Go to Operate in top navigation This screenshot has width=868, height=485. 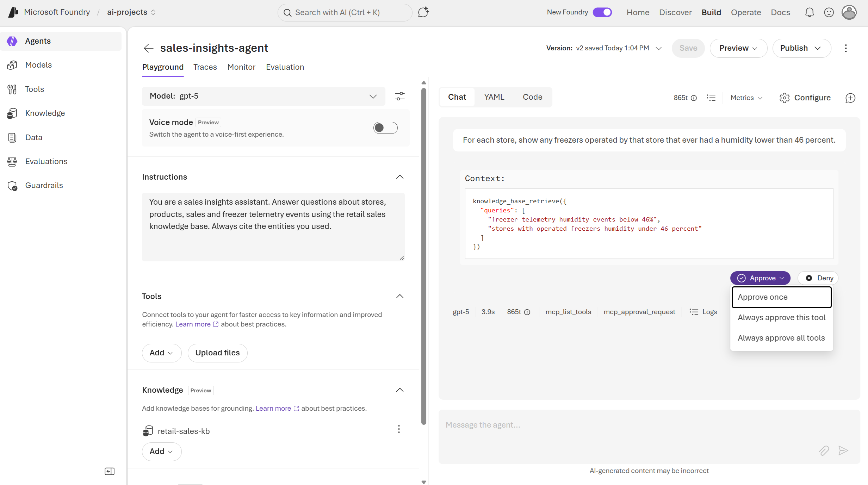pos(746,13)
